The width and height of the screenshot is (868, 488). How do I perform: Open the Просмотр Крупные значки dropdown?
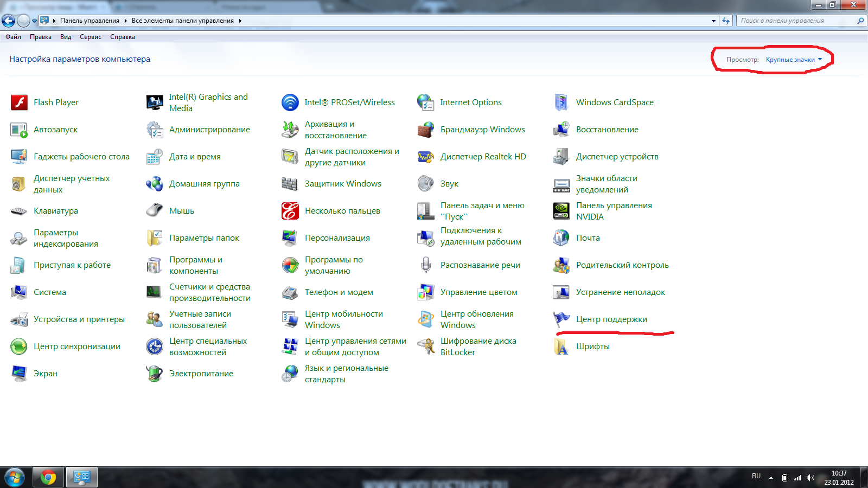pyautogui.click(x=794, y=60)
